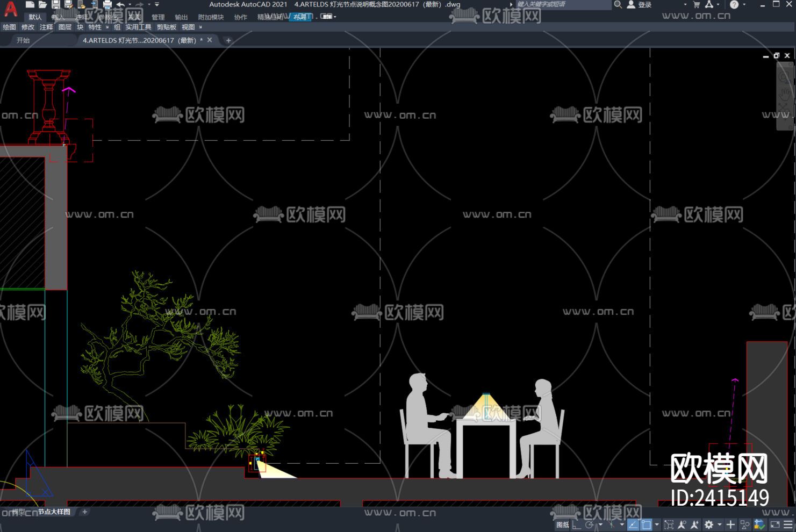This screenshot has height=532, width=796.
Task: Toggle selection cycling icon in status bar
Action: tap(669, 524)
